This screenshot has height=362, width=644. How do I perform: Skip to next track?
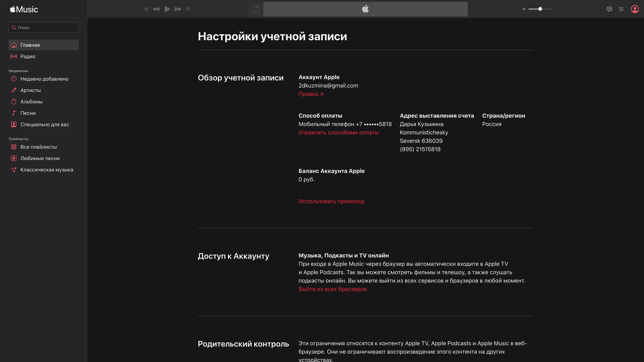(x=178, y=9)
